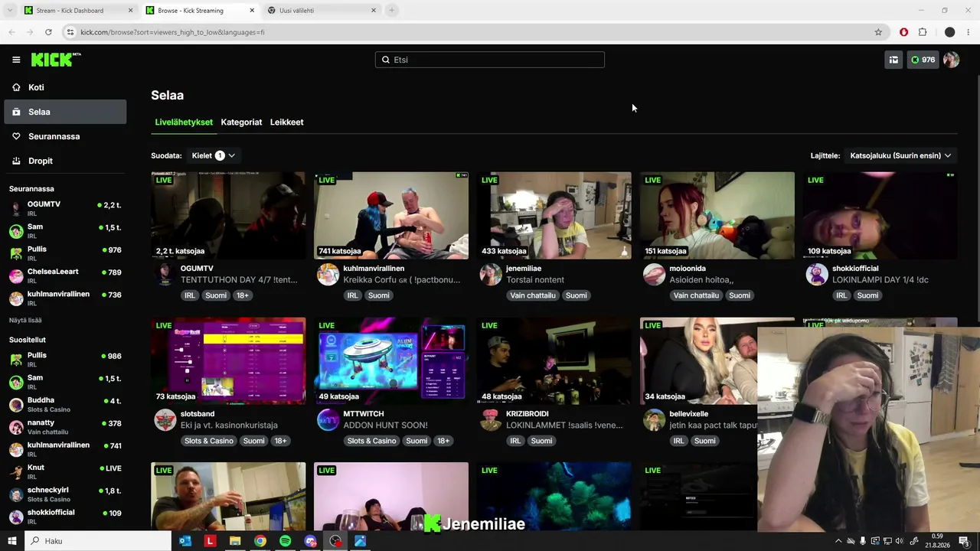Image resolution: width=980 pixels, height=551 pixels.
Task: Click KRIZBROIDI channel avatar under stream
Action: tap(491, 419)
